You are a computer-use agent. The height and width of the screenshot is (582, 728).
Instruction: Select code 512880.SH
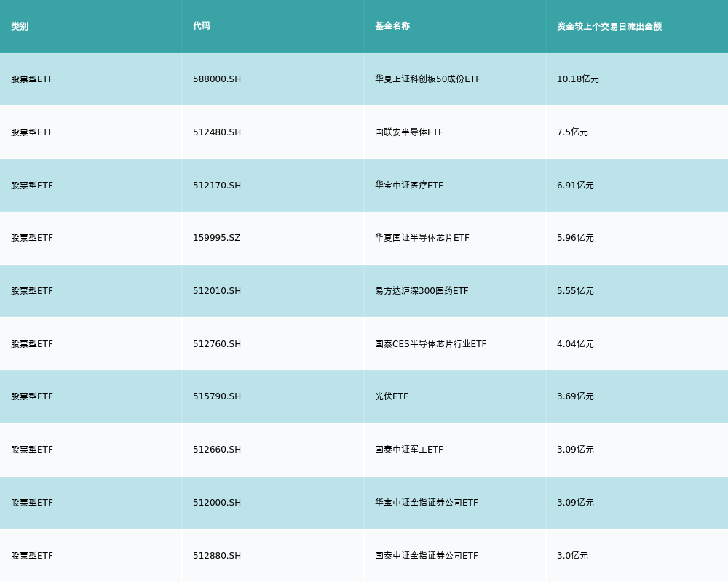click(217, 556)
